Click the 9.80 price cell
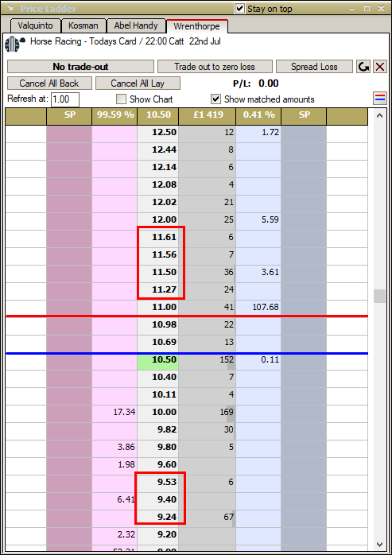392x555 pixels. (x=158, y=448)
